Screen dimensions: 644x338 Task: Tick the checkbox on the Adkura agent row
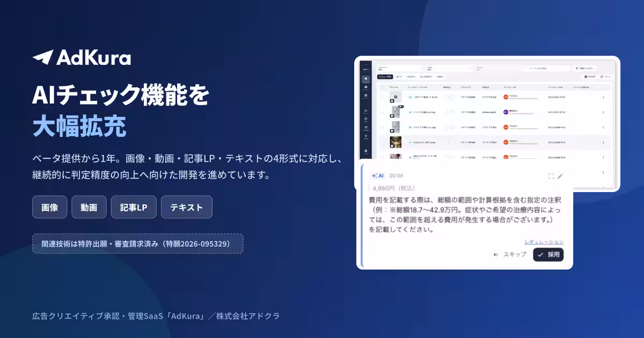382,112
